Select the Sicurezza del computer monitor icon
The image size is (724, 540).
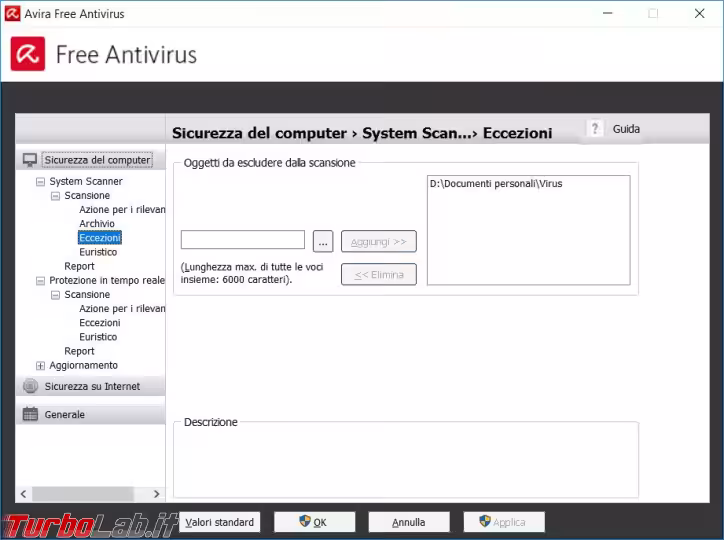pos(30,160)
